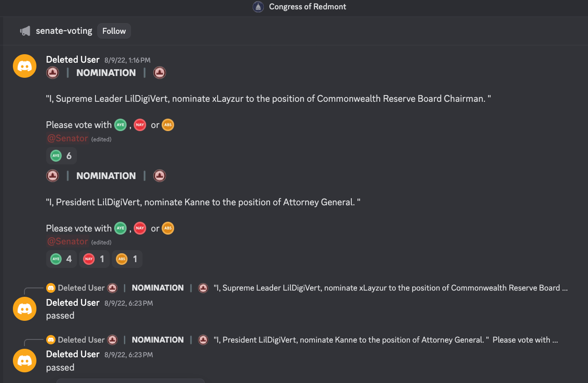The height and width of the screenshot is (383, 588).
Task: Click avatar of first 'passed' reply message
Action: click(24, 309)
